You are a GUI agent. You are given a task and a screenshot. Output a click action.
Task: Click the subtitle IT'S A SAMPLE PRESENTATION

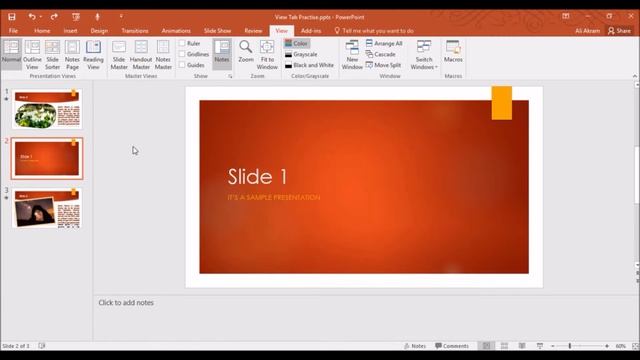click(x=273, y=198)
